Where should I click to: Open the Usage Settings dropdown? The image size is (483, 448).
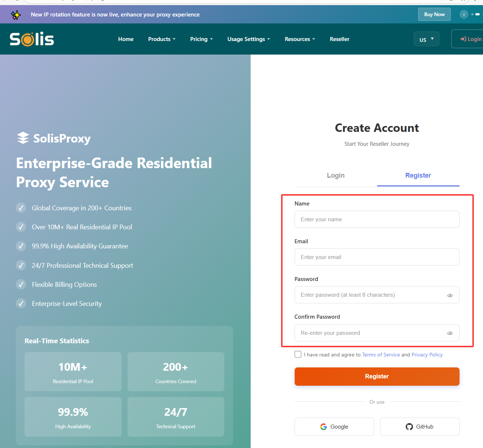click(x=248, y=39)
